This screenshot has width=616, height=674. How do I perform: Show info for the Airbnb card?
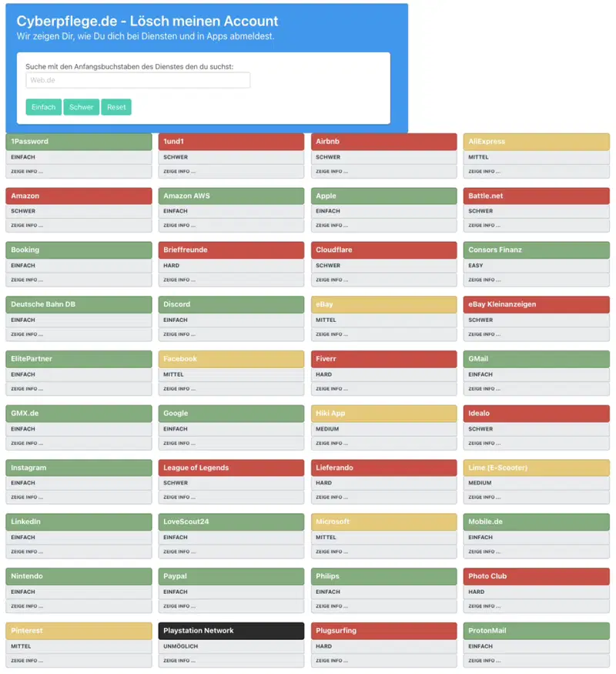[383, 172]
